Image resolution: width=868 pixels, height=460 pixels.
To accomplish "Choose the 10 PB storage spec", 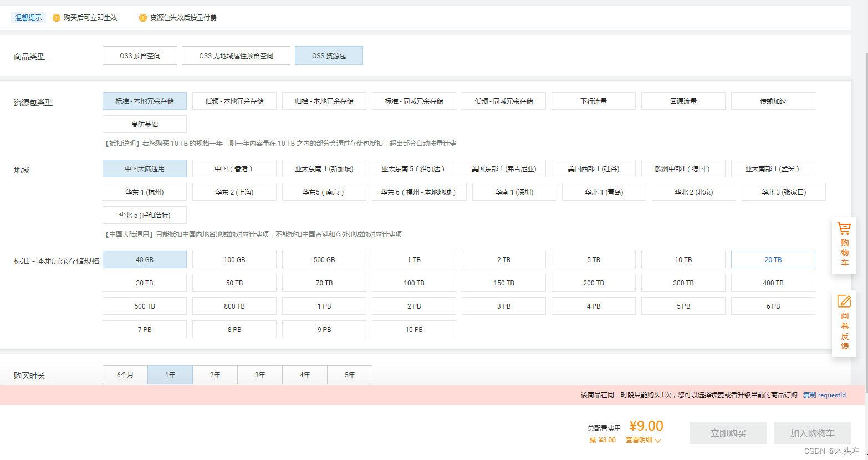I will [414, 329].
